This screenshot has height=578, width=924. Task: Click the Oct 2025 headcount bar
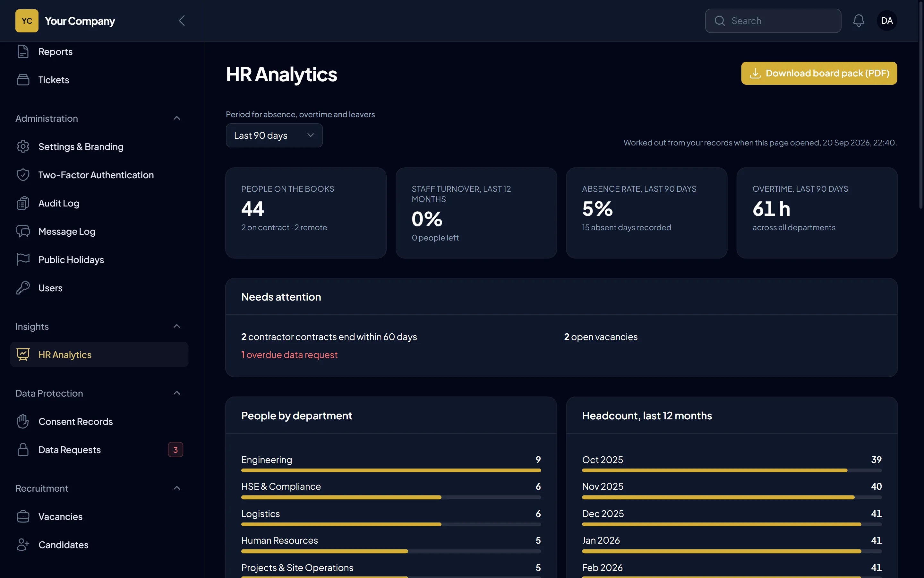(x=732, y=470)
